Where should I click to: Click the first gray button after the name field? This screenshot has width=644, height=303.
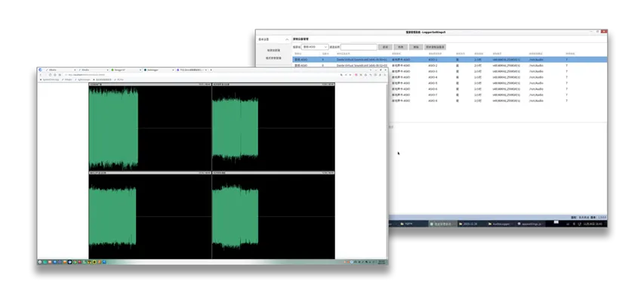click(x=385, y=47)
